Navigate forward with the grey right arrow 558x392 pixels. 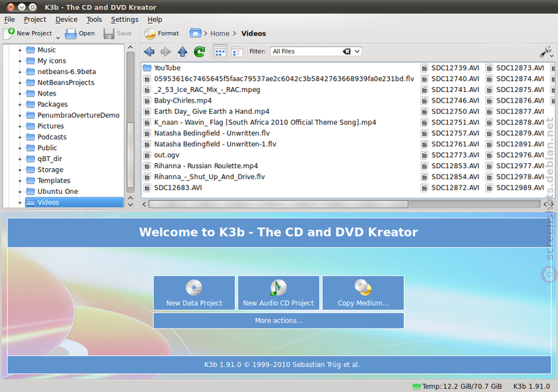tap(165, 52)
